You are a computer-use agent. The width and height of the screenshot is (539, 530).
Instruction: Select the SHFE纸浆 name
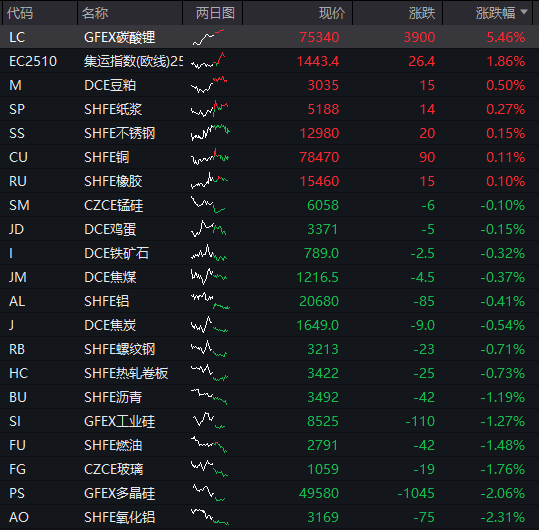pyautogui.click(x=113, y=109)
